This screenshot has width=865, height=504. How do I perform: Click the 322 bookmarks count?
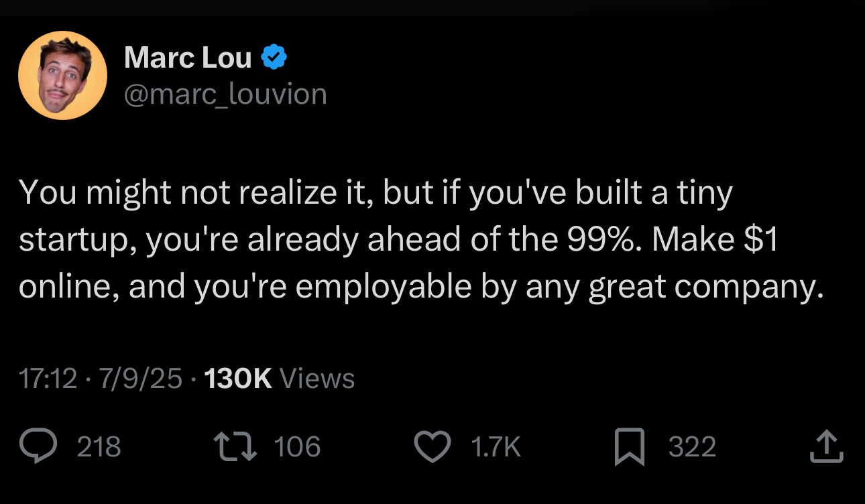click(692, 447)
